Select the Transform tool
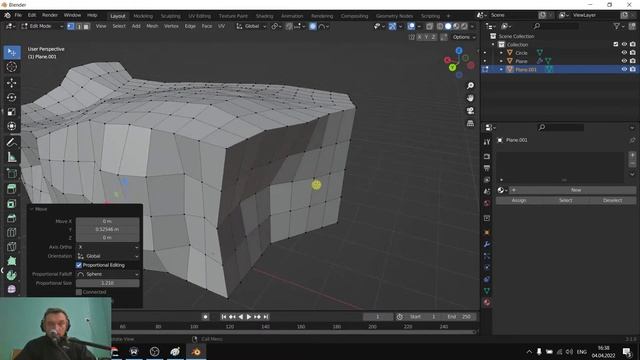 pos(11,126)
